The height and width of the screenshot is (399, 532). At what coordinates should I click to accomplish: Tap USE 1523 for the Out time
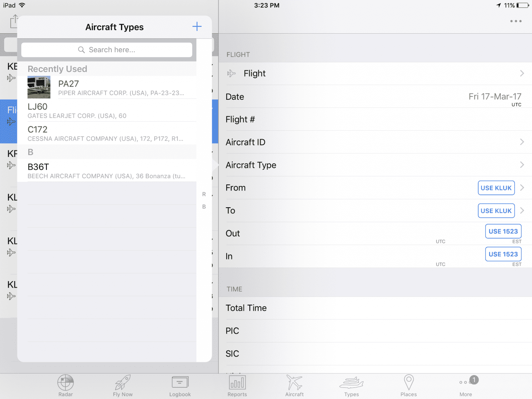[x=503, y=231]
